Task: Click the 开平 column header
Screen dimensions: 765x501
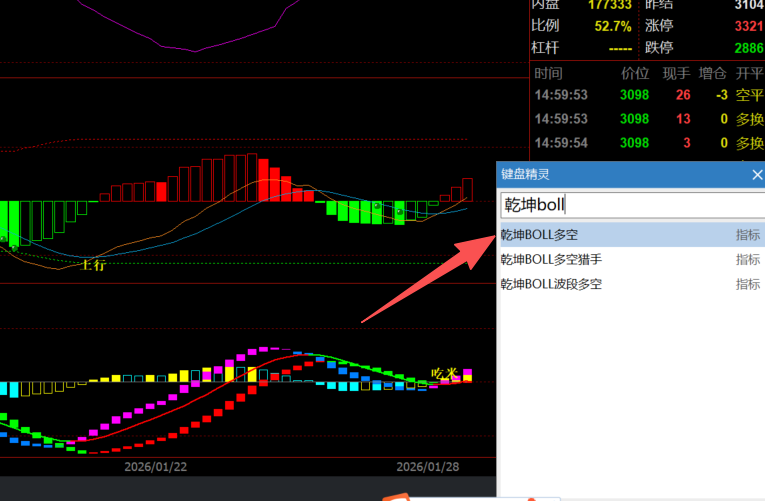Action: [749, 73]
